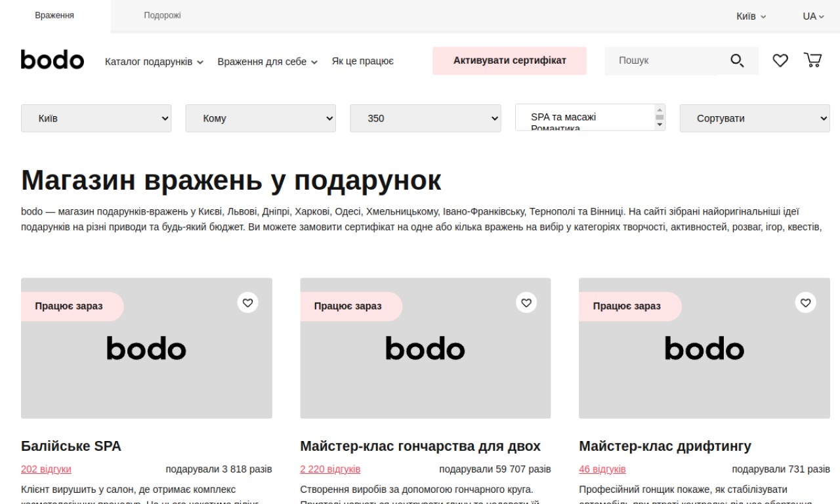
Task: Focus the Пошук search field
Action: (x=661, y=60)
